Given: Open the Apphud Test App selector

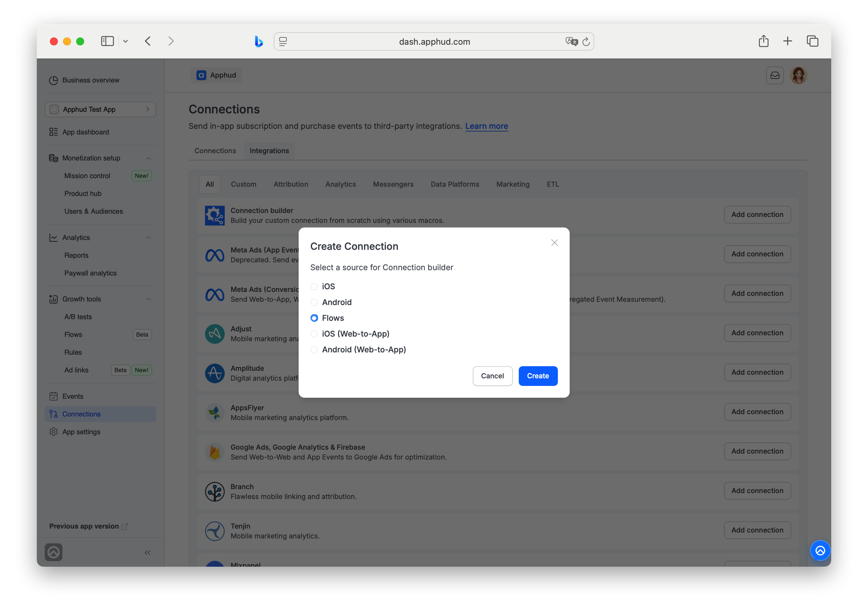Looking at the screenshot, I should pyautogui.click(x=100, y=109).
